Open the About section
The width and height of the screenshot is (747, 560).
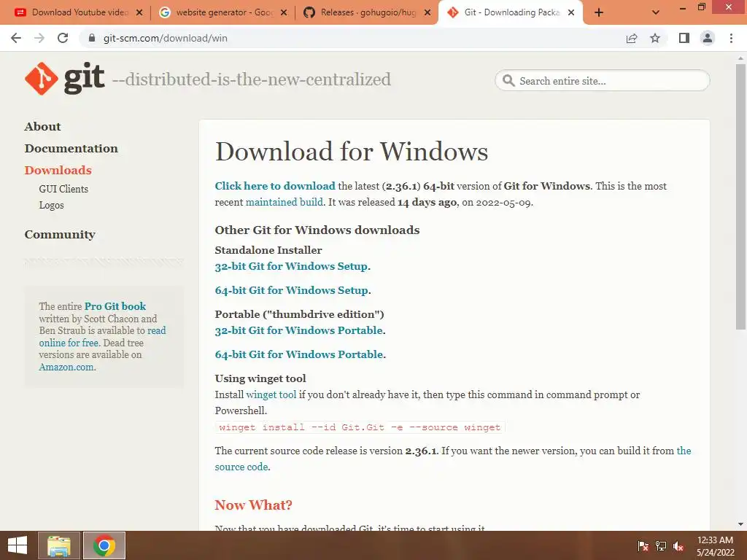pyautogui.click(x=43, y=127)
